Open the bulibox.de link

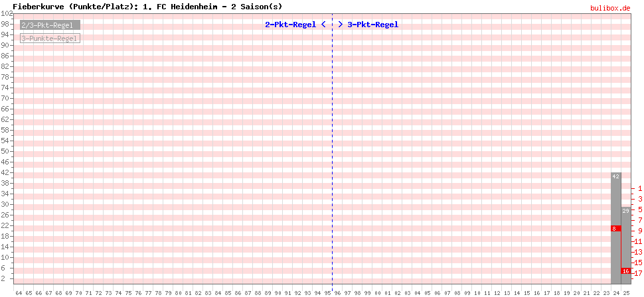[610, 8]
